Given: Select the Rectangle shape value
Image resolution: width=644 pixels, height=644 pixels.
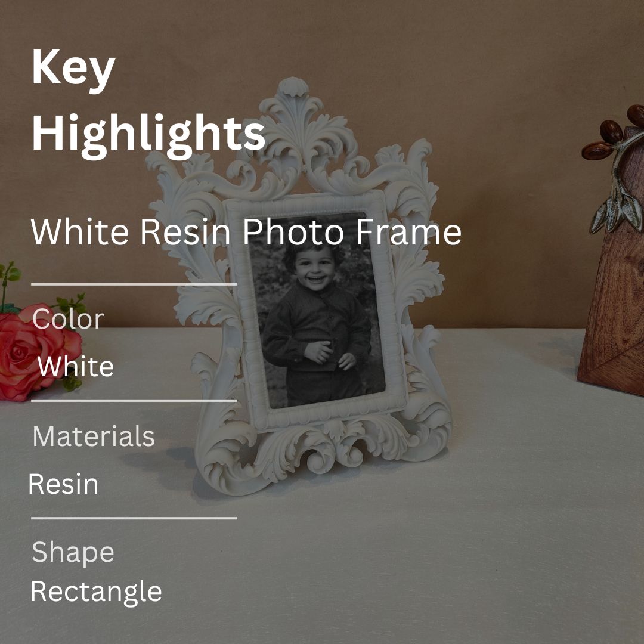Looking at the screenshot, I should [96, 592].
